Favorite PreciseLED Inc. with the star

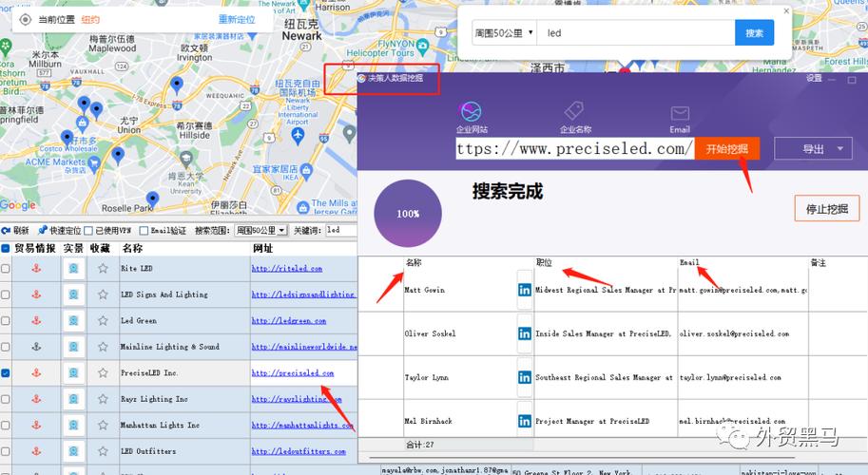tap(103, 373)
